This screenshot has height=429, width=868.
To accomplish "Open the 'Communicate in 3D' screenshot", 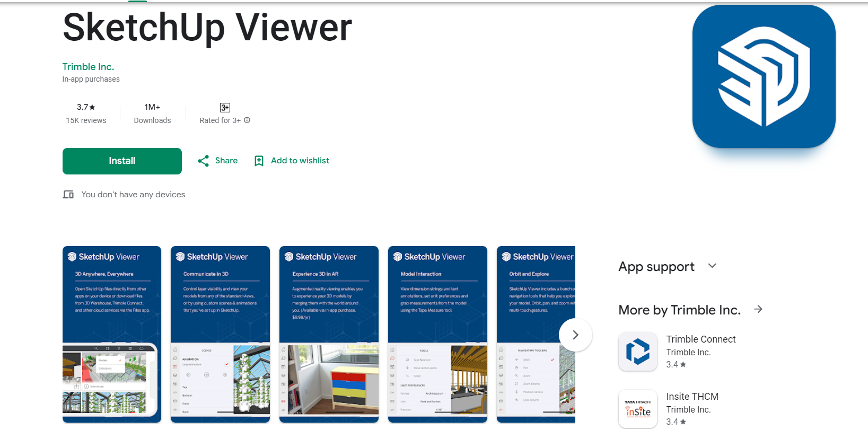I will point(220,334).
